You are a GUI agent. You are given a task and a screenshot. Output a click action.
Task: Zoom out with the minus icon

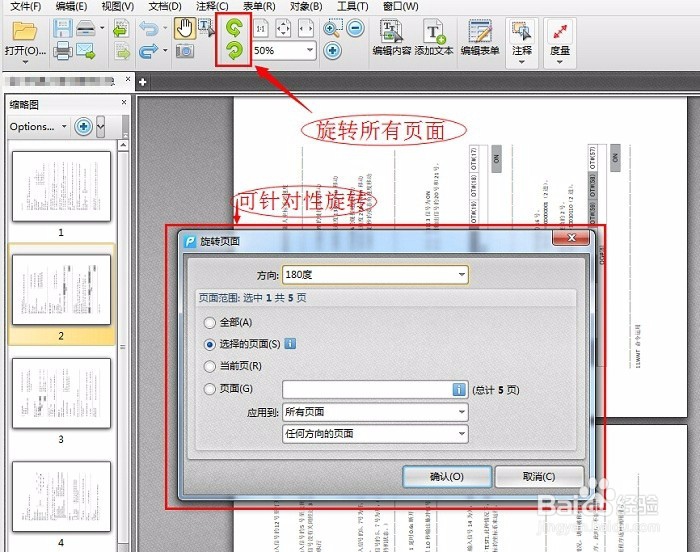click(x=356, y=28)
